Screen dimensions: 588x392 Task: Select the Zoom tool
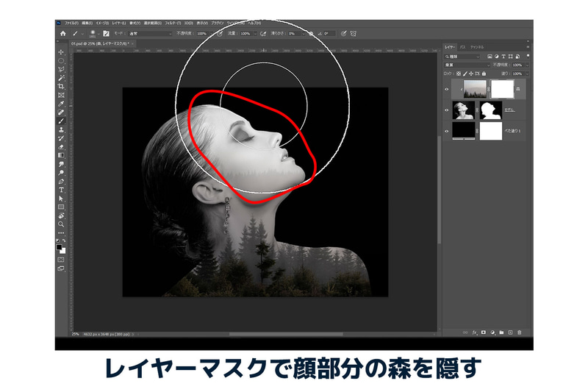[61, 224]
